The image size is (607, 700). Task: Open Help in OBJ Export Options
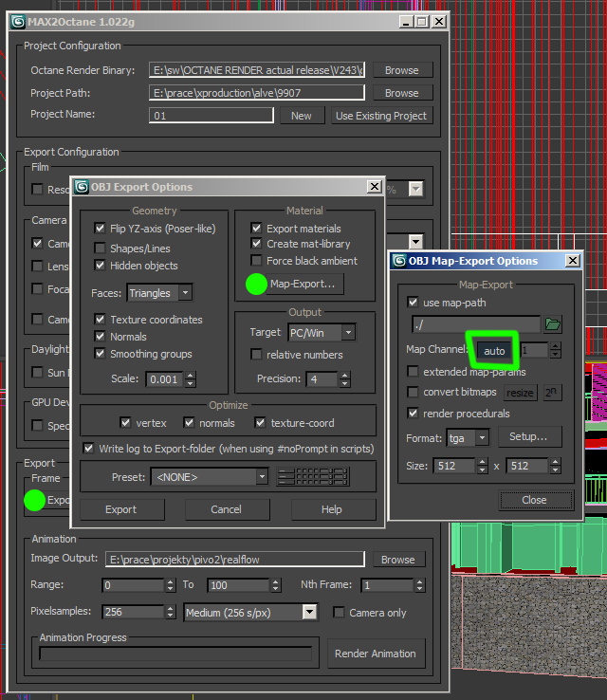332,509
